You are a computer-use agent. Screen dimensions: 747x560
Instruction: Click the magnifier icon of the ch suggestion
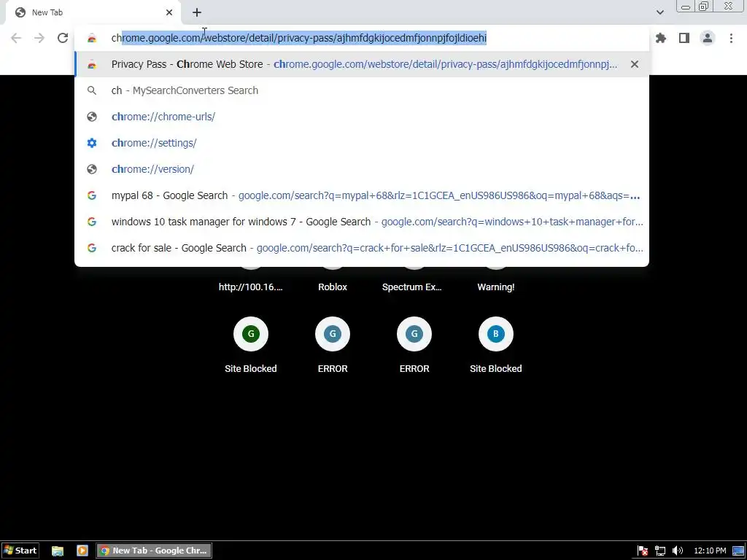pyautogui.click(x=92, y=90)
